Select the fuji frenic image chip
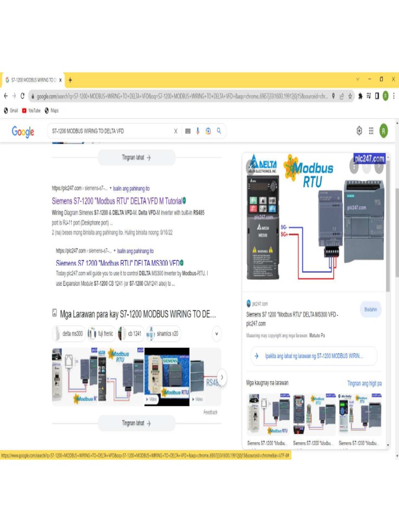The height and width of the screenshot is (532, 399). pyautogui.click(x=101, y=334)
